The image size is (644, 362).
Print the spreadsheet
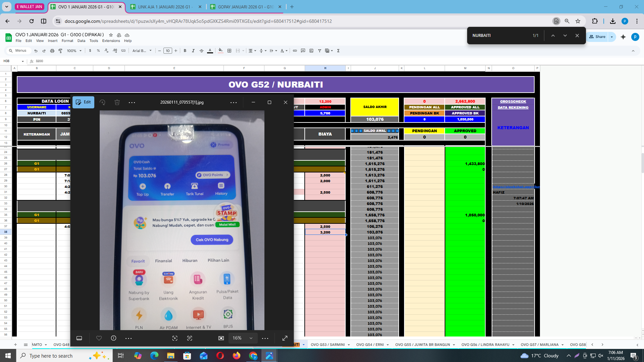52,51
